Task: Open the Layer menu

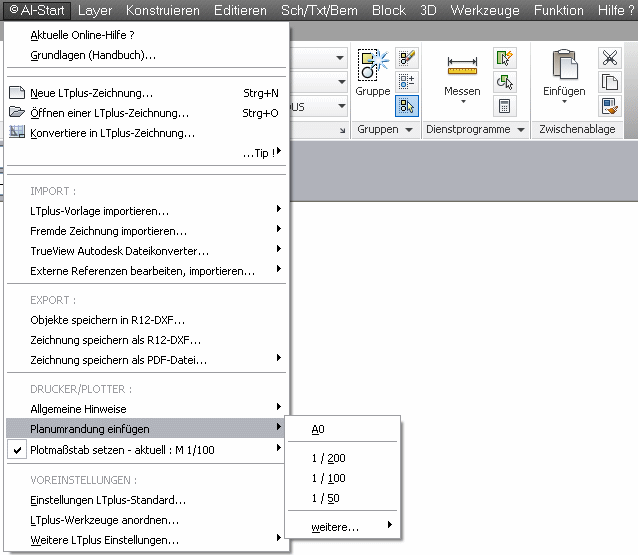Action: click(95, 10)
